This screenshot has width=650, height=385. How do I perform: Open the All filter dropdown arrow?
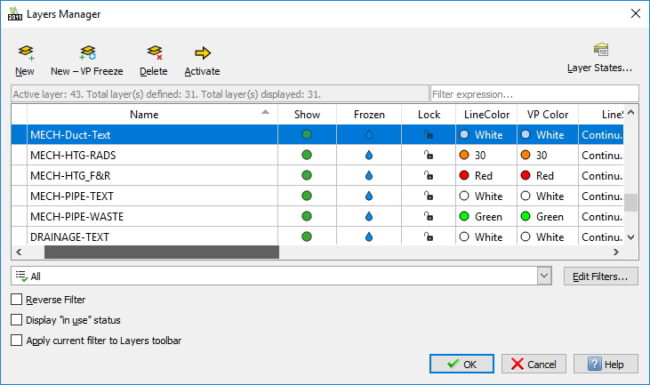(544, 276)
